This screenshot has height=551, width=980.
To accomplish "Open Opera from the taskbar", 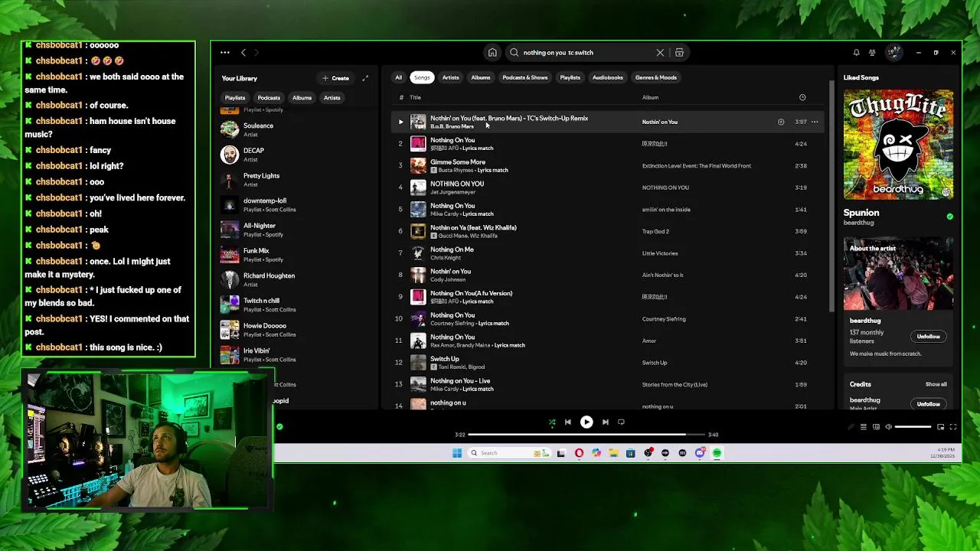I will (x=579, y=453).
